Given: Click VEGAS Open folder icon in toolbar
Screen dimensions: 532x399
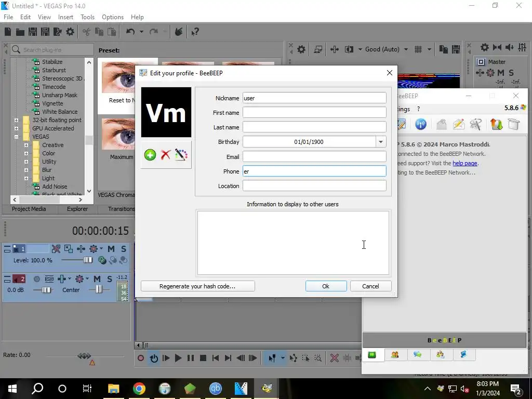Looking at the screenshot, I should [20, 32].
